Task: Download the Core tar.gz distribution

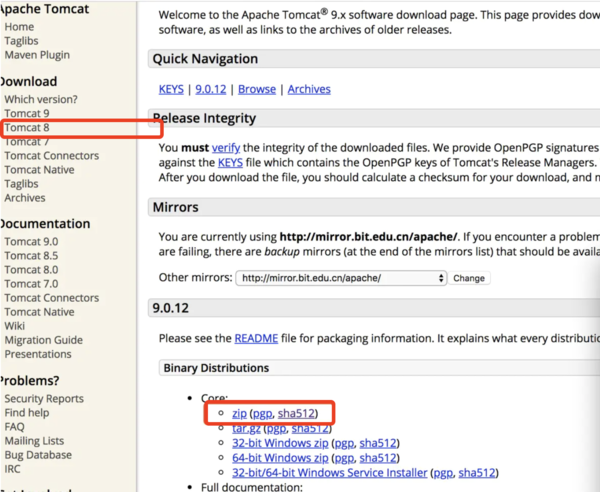Action: point(246,428)
